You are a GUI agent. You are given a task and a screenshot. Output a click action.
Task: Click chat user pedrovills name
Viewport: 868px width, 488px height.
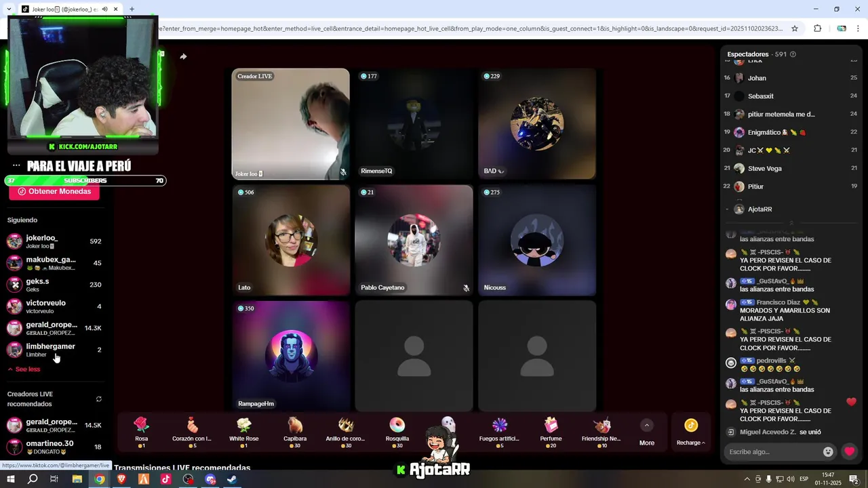(x=771, y=361)
